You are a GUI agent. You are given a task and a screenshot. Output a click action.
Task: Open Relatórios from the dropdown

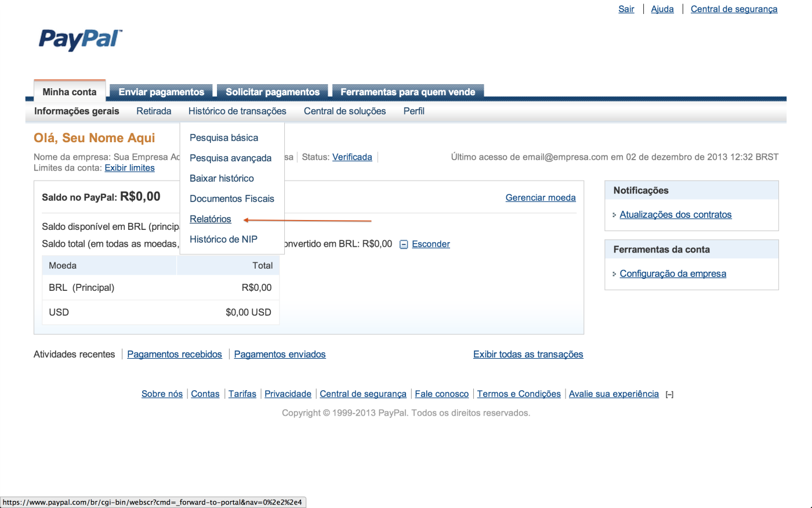[x=211, y=219]
